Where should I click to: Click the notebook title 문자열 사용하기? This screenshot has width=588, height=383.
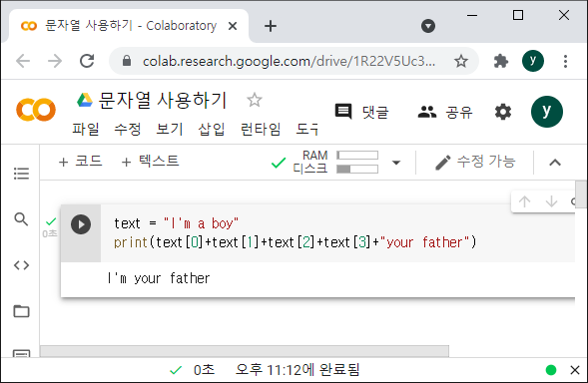coord(163,101)
